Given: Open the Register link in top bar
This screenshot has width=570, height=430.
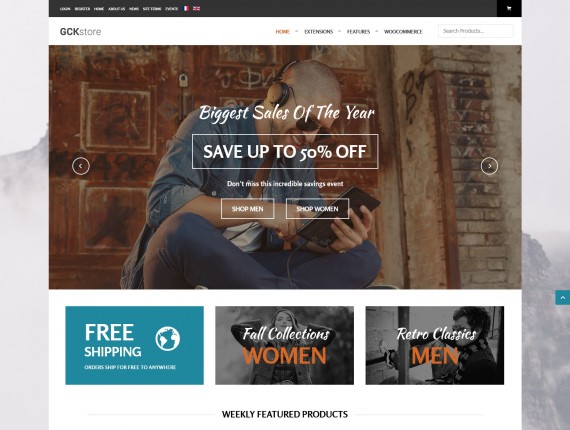Looking at the screenshot, I should point(82,9).
